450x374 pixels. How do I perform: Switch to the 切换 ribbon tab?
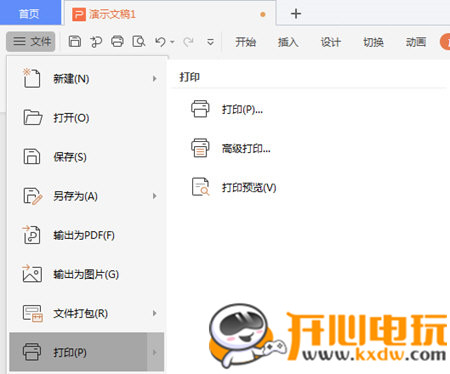373,42
